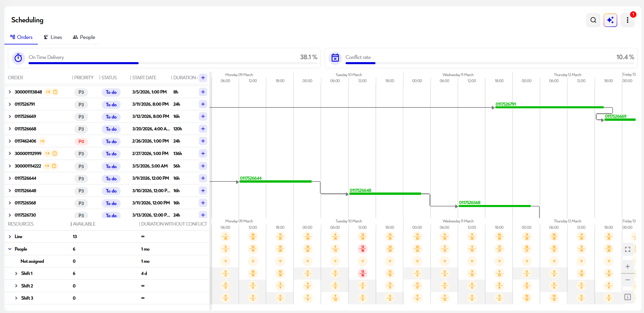Open the info panel icon below zoom controls
Viewport: 644px width, 313px height.
click(x=627, y=297)
